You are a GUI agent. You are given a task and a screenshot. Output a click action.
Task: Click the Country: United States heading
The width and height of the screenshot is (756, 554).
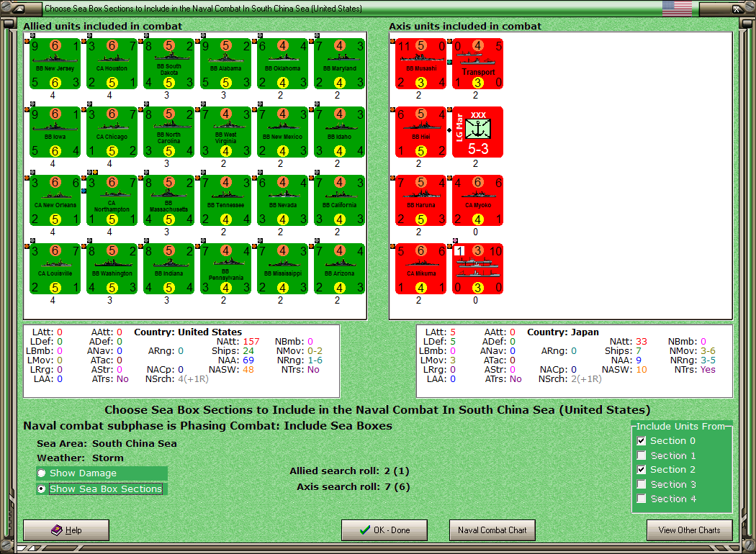pos(188,332)
